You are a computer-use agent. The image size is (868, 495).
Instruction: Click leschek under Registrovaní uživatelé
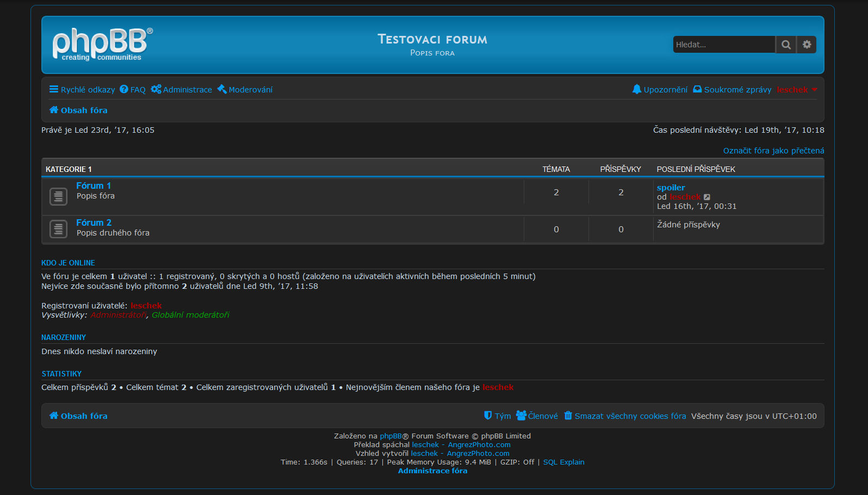click(x=146, y=306)
